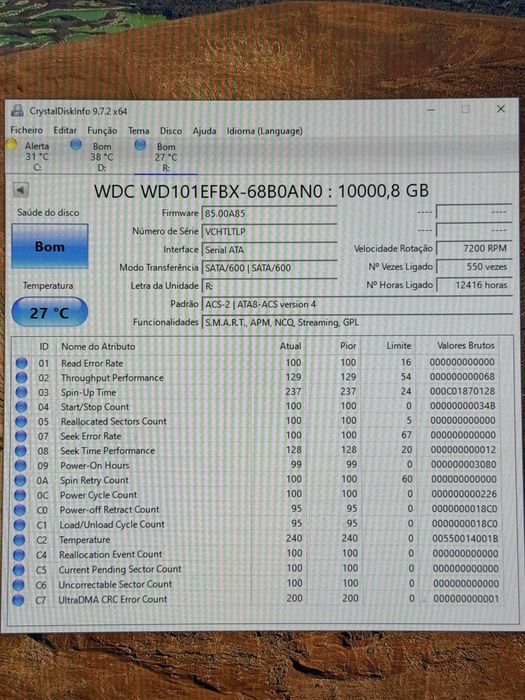Click the Pior column header
Image resolution: width=525 pixels, height=700 pixels.
click(x=348, y=346)
